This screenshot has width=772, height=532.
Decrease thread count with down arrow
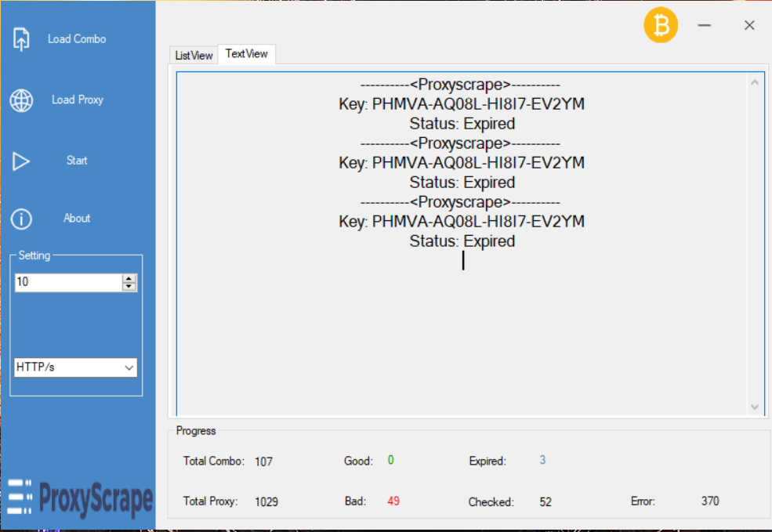tap(129, 287)
